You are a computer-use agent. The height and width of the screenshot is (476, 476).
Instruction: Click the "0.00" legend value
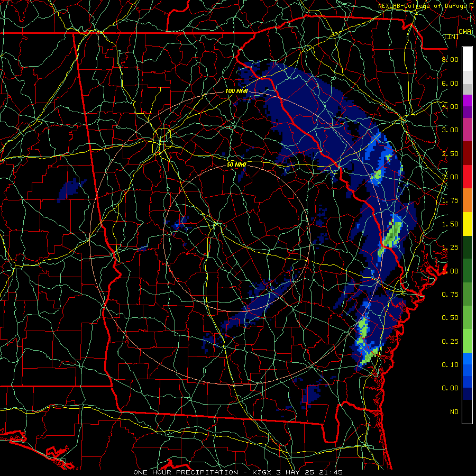[x=450, y=388]
